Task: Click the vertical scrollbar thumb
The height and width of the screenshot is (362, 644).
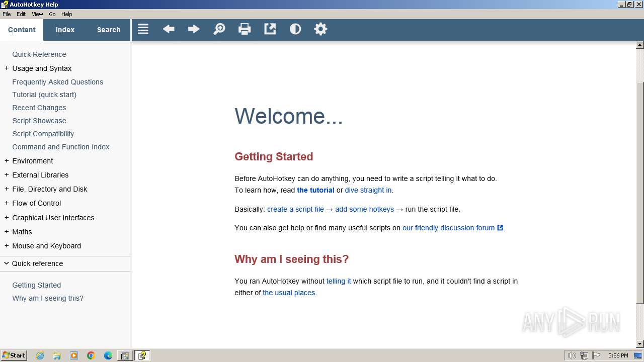Action: (x=639, y=193)
